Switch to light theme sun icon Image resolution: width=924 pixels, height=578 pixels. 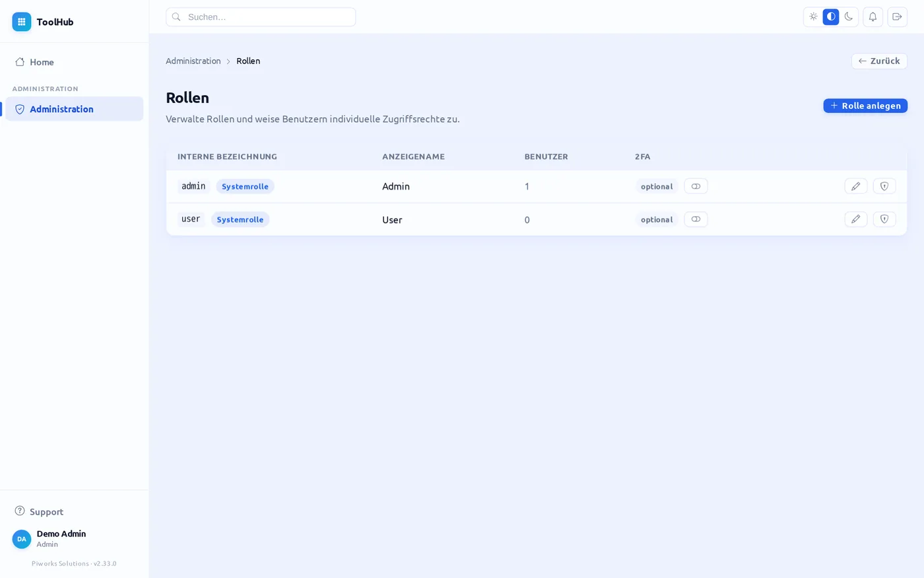tap(813, 17)
